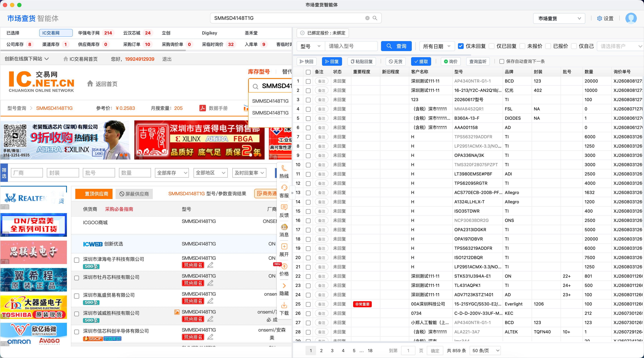Select checkbox for row with AP4340NTR-G1-1 深圳测试
The height and width of the screenshot is (358, 644).
click(308, 81)
